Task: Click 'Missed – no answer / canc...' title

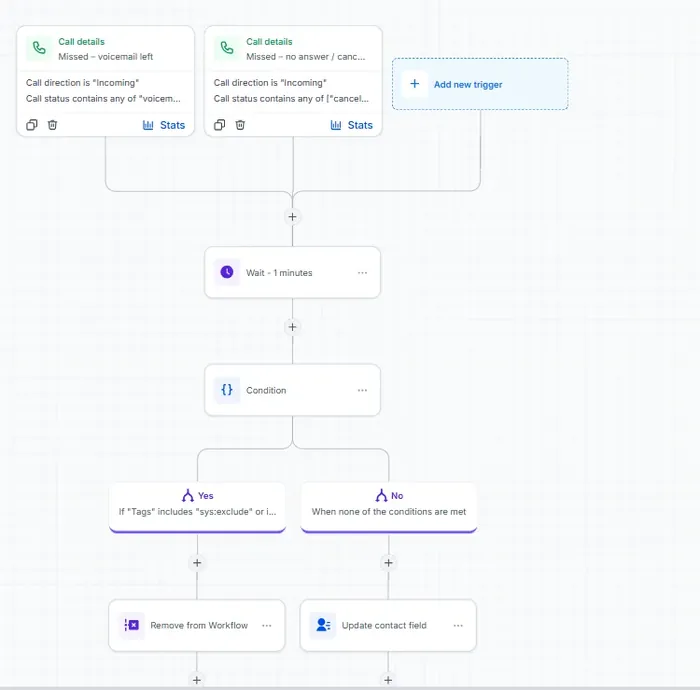Action: click(x=306, y=57)
